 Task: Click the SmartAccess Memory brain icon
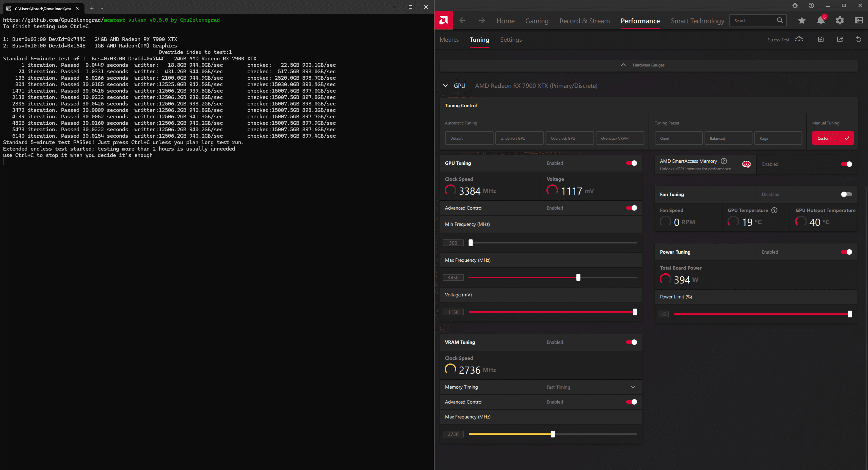[746, 164]
